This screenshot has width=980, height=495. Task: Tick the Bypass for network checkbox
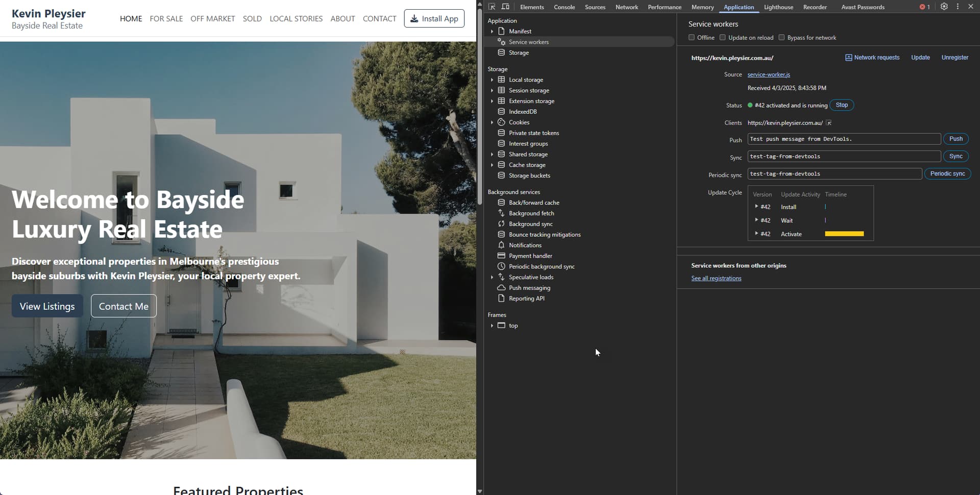pos(781,38)
